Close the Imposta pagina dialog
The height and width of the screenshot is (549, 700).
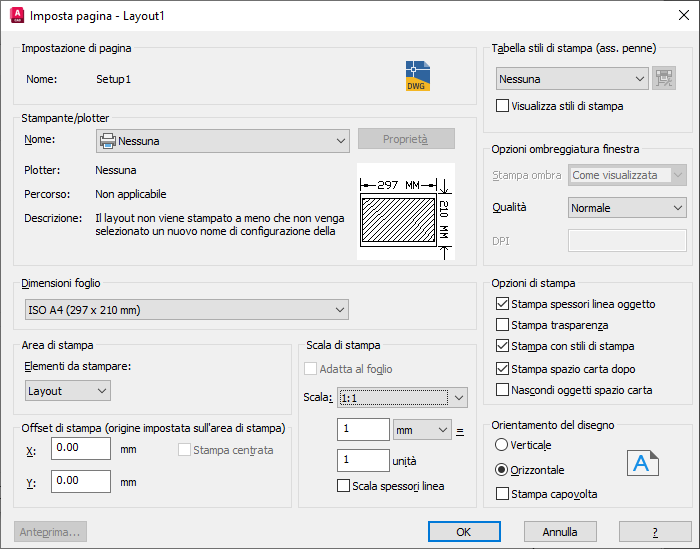coord(683,16)
